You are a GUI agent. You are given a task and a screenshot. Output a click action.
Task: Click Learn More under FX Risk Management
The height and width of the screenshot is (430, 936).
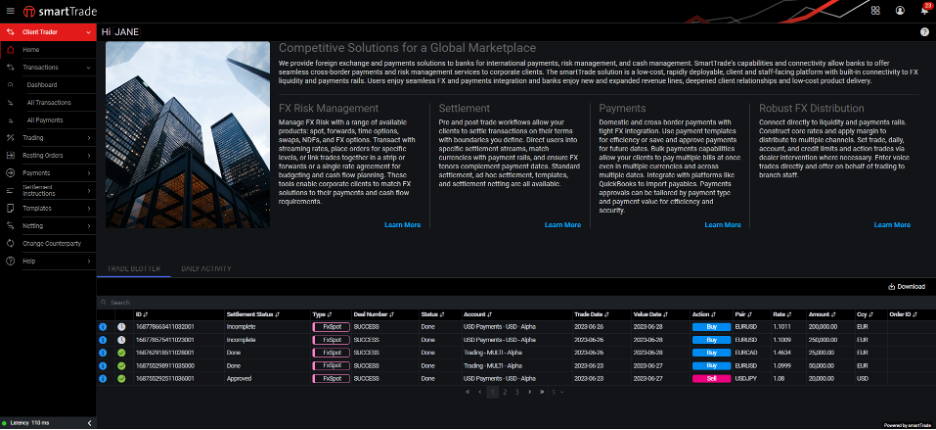pos(402,225)
